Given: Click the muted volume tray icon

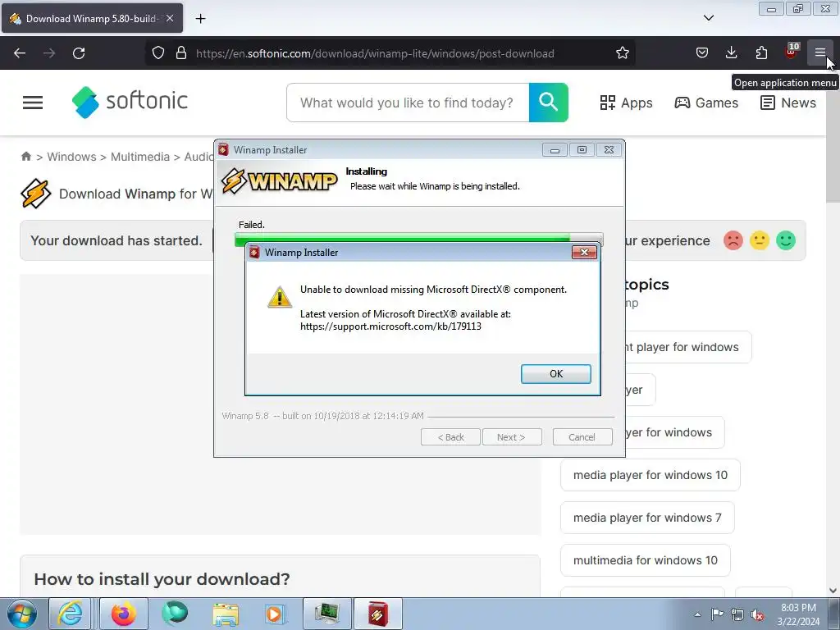Looking at the screenshot, I should click(x=757, y=614).
